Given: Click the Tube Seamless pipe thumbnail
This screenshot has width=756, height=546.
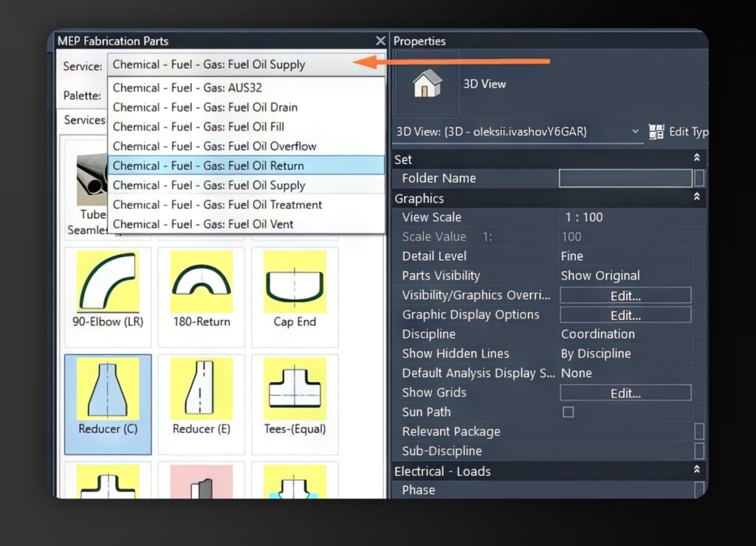Looking at the screenshot, I should (92, 180).
